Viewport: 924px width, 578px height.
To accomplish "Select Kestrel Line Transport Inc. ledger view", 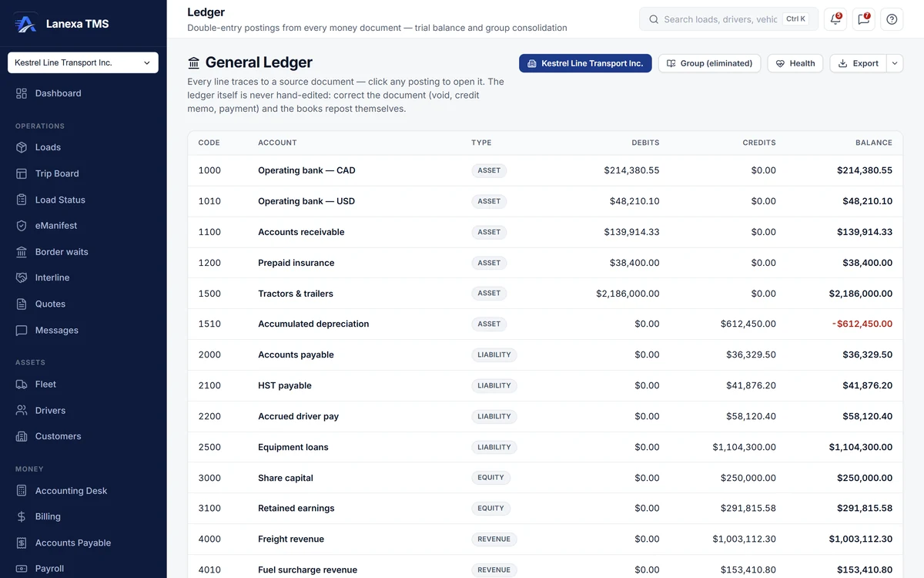I will [585, 63].
